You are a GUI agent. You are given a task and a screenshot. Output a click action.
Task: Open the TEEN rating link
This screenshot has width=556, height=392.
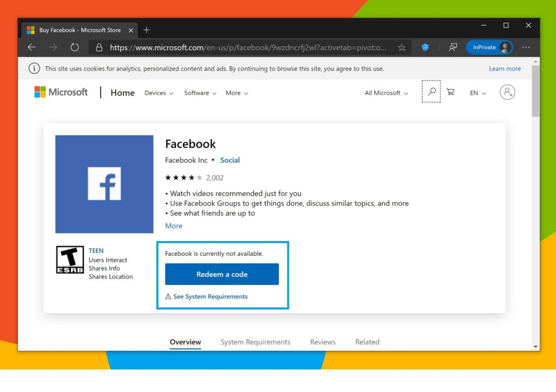tap(96, 251)
